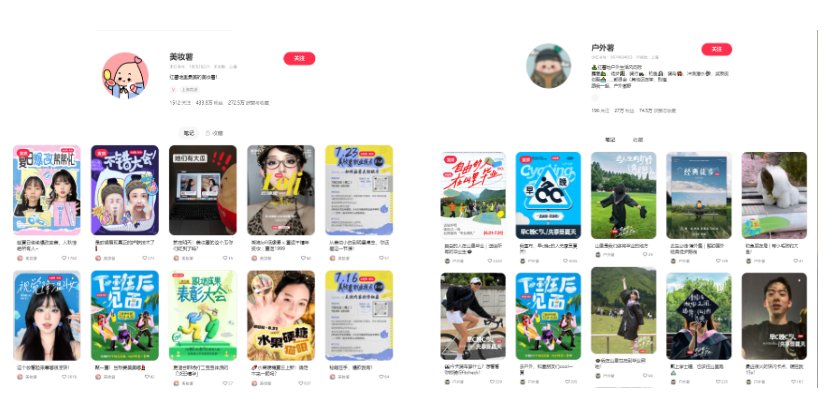Like the 自由的人在山里毕业 post
Viewport: 826px width, 405px height.
click(x=489, y=261)
